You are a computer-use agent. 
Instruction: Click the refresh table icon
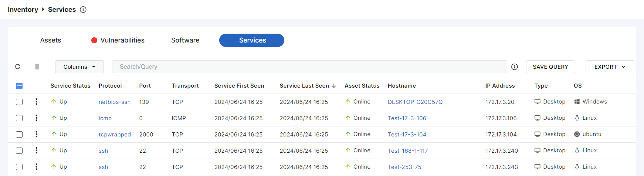[x=17, y=67]
